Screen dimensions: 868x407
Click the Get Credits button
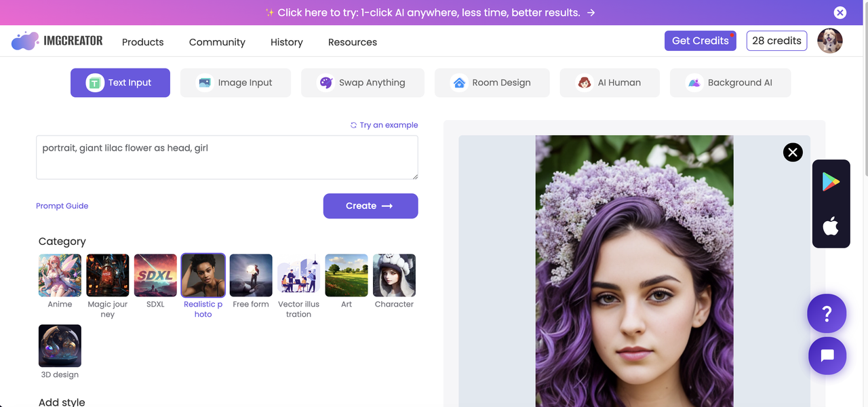[x=701, y=41]
